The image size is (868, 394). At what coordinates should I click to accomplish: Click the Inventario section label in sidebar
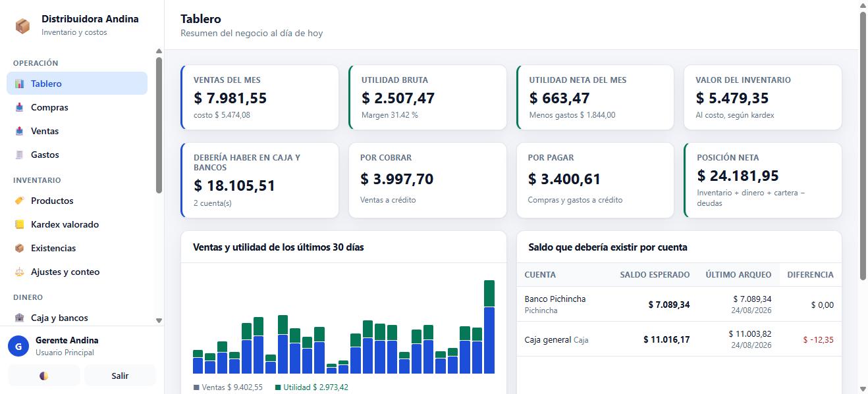(37, 180)
